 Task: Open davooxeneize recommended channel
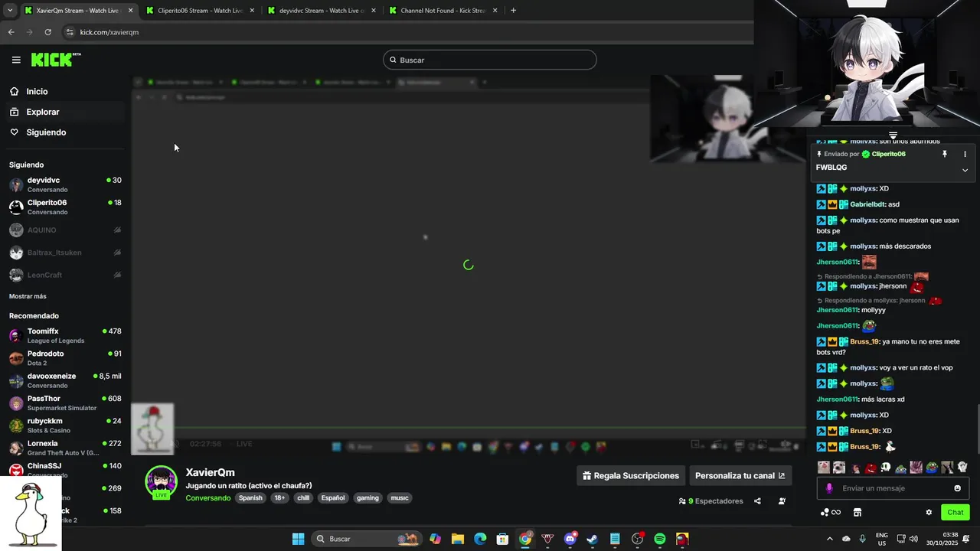pos(64,380)
